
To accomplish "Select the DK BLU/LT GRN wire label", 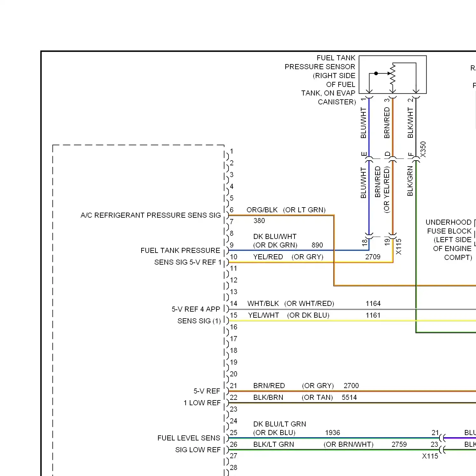I will tap(280, 424).
